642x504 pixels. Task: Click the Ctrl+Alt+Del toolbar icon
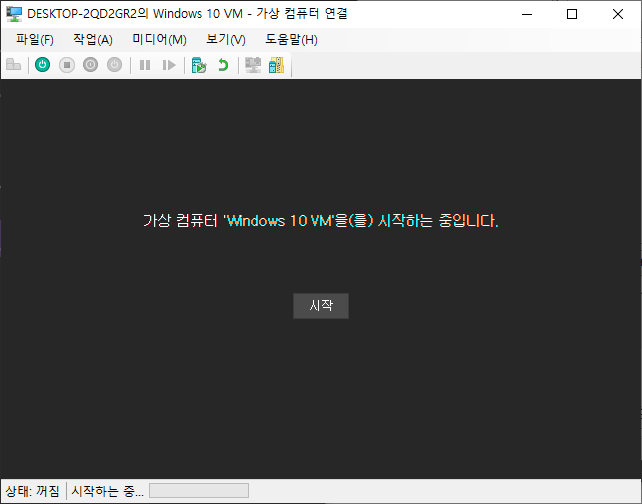14,65
